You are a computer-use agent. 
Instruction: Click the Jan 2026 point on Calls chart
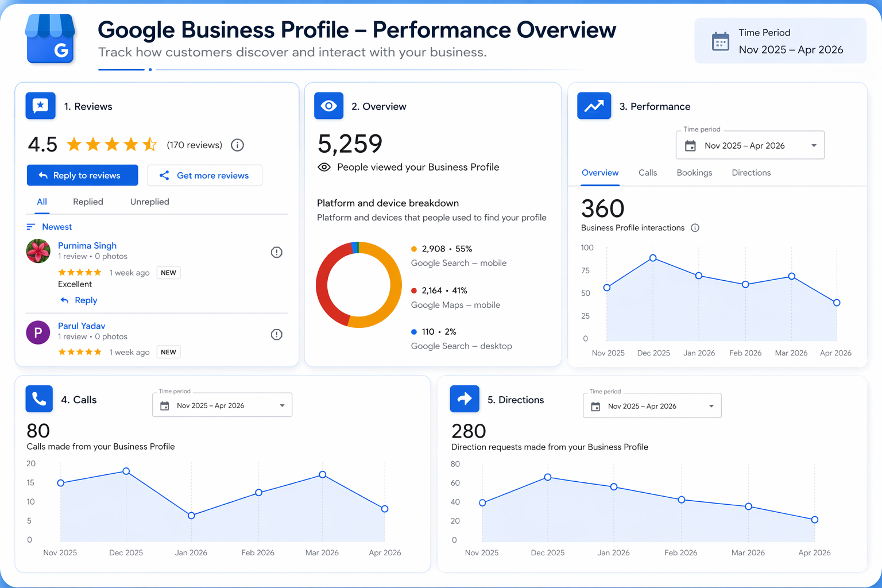(x=191, y=516)
